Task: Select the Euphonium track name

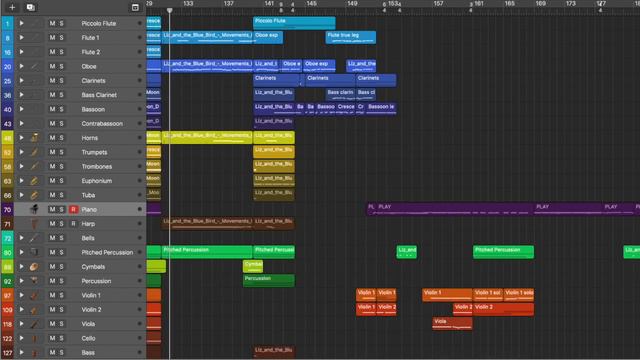Action: 96,180
